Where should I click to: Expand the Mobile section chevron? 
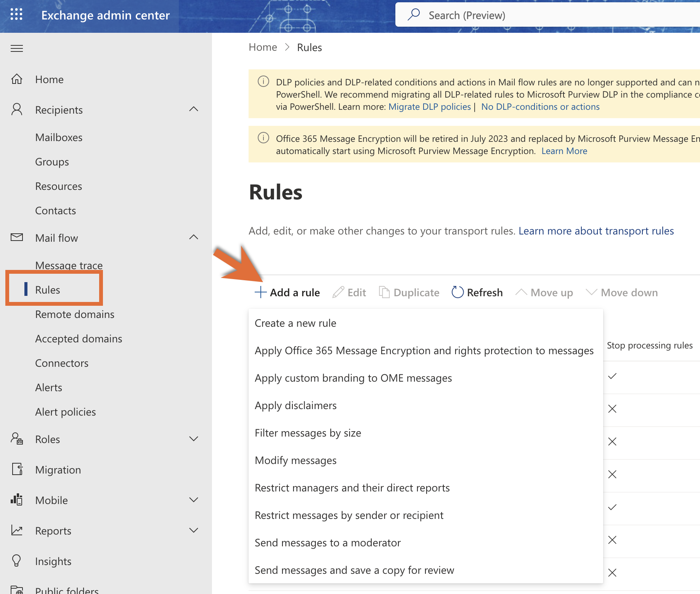point(194,500)
